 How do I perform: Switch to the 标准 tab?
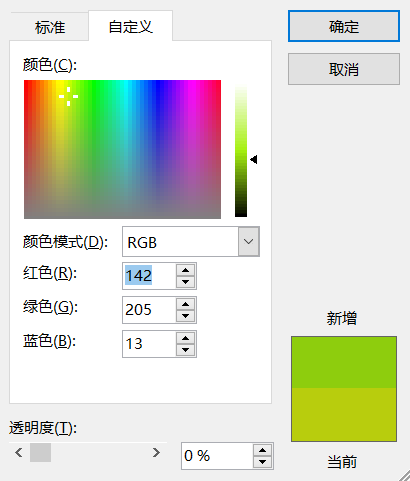50,27
